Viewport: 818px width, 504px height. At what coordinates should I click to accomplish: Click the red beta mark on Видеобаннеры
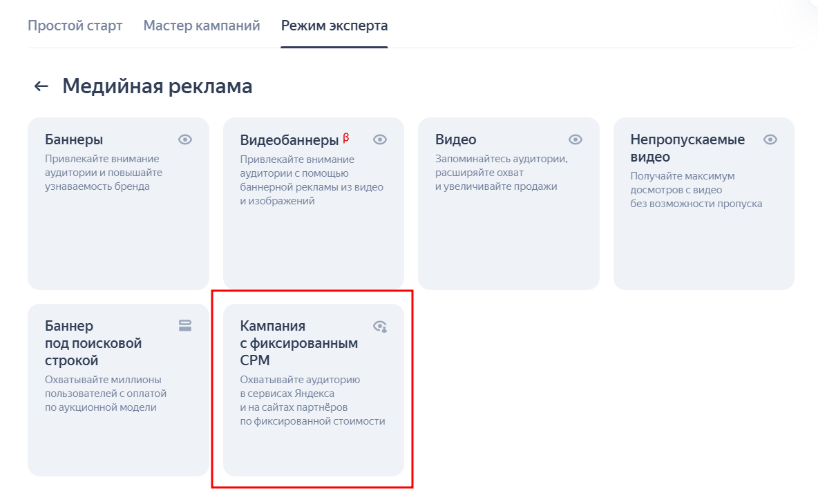pos(346,138)
